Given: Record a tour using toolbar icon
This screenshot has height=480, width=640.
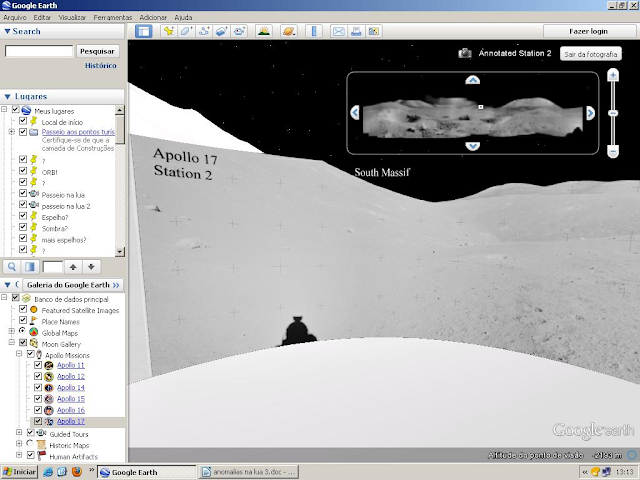Looking at the screenshot, I should 239,31.
